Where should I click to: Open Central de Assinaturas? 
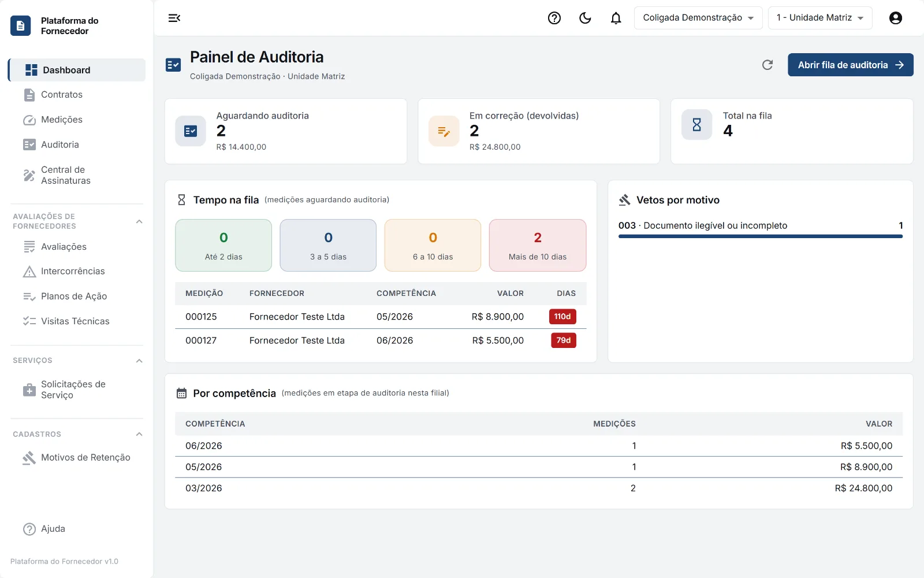pos(77,175)
